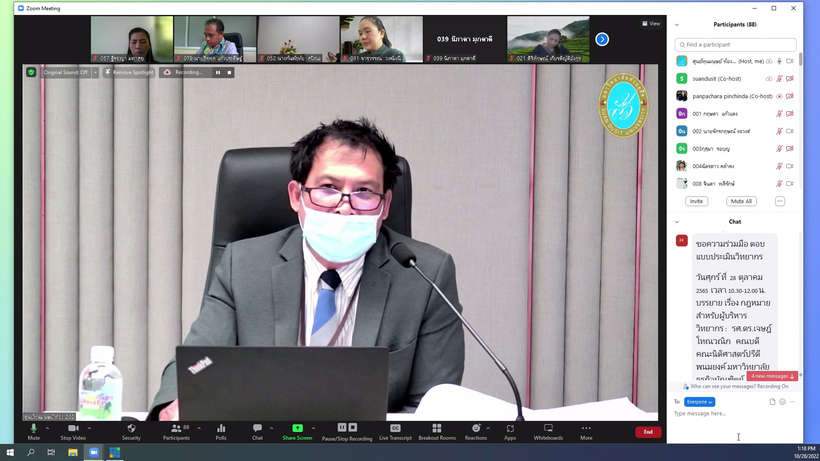The height and width of the screenshot is (461, 820).
Task: Stop recording via top Recording indicator
Action: pos(229,72)
